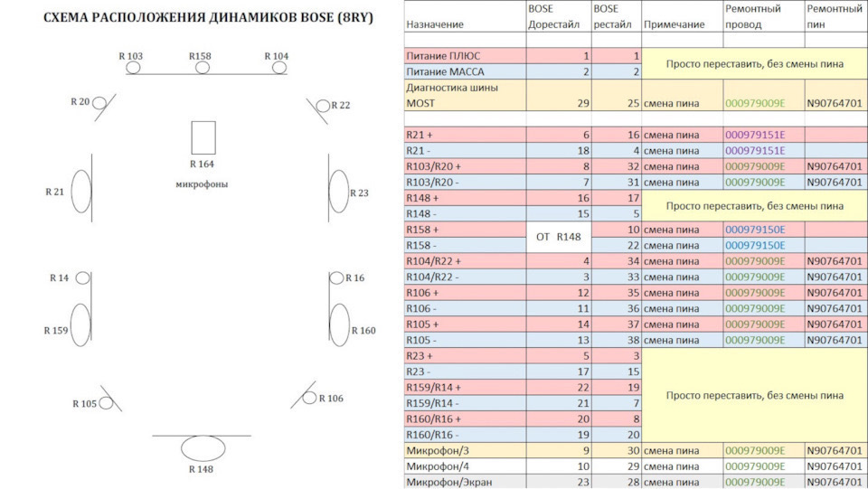Click the 'Ремонтный провод' column header
Image resolution: width=868 pixels, height=489 pixels.
[753, 16]
